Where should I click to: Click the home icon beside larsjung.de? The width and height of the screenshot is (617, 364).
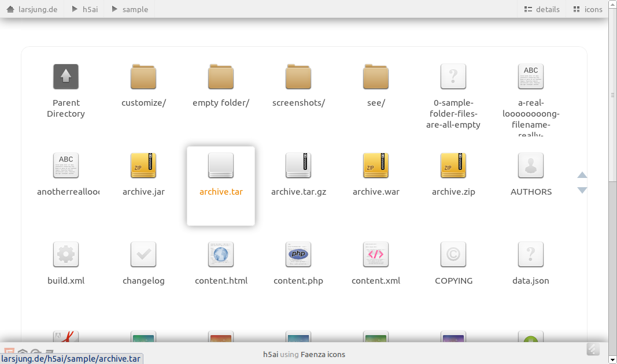[x=10, y=9]
